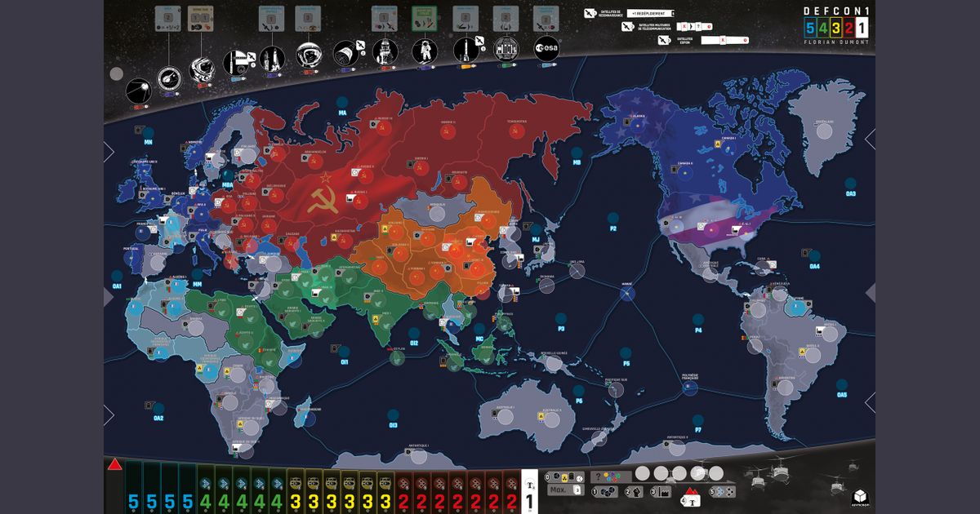Click the OI1 ocean zone marker
This screenshot has height=514, width=980.
(345, 353)
